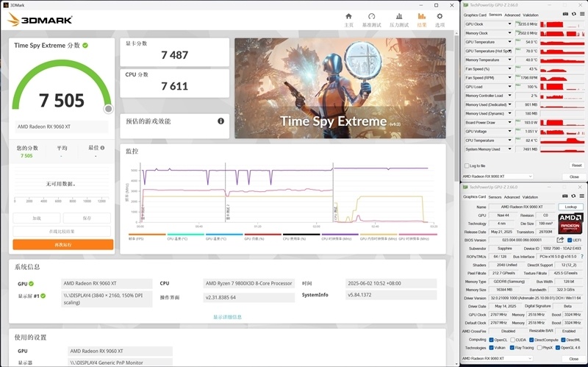Open GPU selector dropdown in Graphics Card GPU-Z window
The image size is (588, 367).
click(x=498, y=358)
